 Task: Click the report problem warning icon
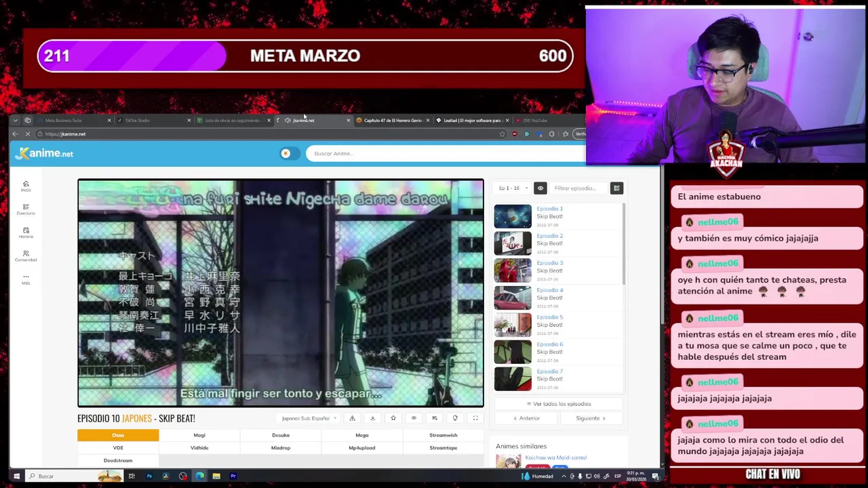click(x=352, y=418)
